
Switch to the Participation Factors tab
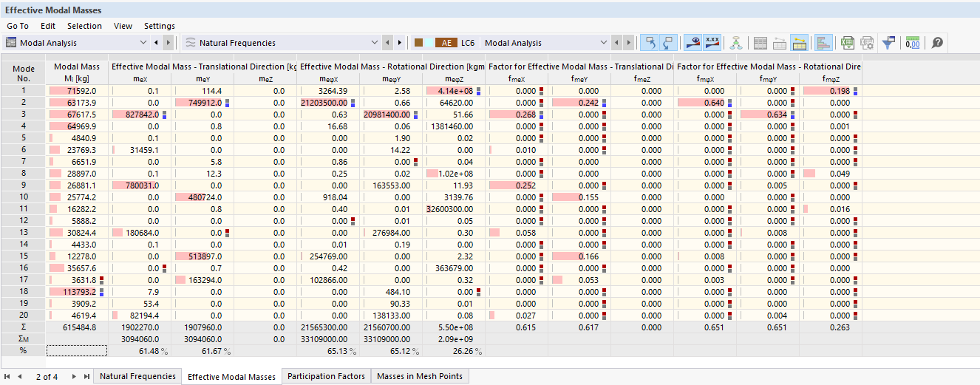[326, 376]
